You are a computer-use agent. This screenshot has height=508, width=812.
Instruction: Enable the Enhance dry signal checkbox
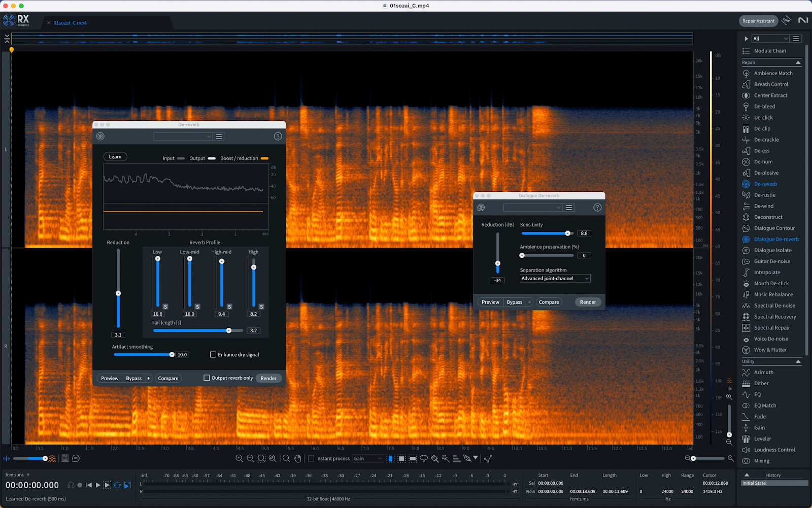click(x=213, y=355)
